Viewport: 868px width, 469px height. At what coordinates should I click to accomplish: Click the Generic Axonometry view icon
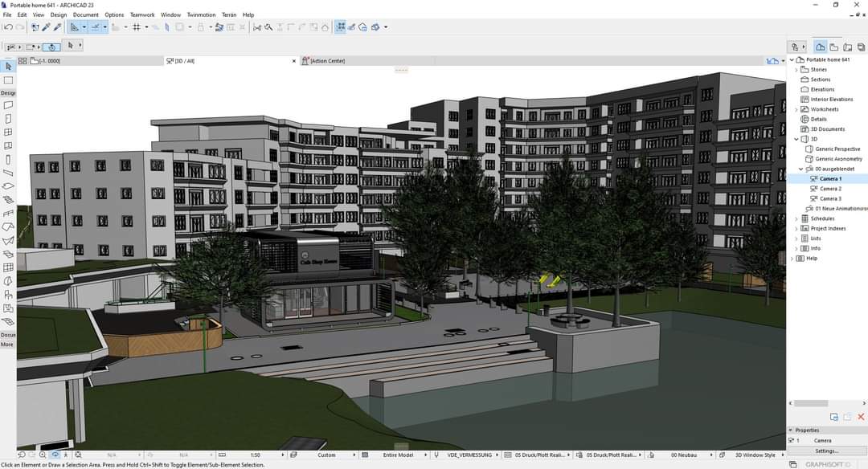(809, 159)
